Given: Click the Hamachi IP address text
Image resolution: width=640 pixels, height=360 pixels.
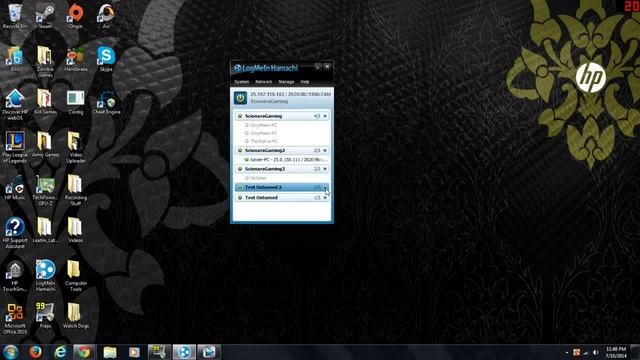Looking at the screenshot, I should [291, 94].
